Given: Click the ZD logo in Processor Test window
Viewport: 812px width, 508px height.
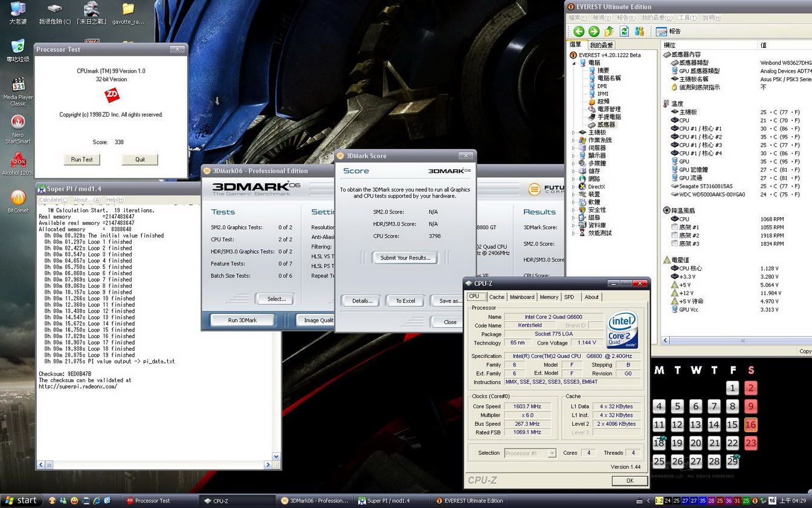Looking at the screenshot, I should pos(112,95).
